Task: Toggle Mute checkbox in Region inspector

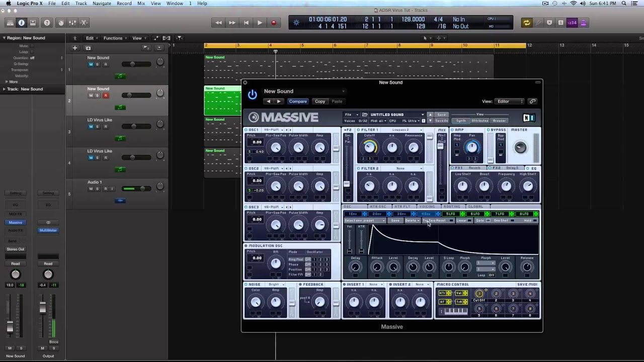Action: (32, 46)
